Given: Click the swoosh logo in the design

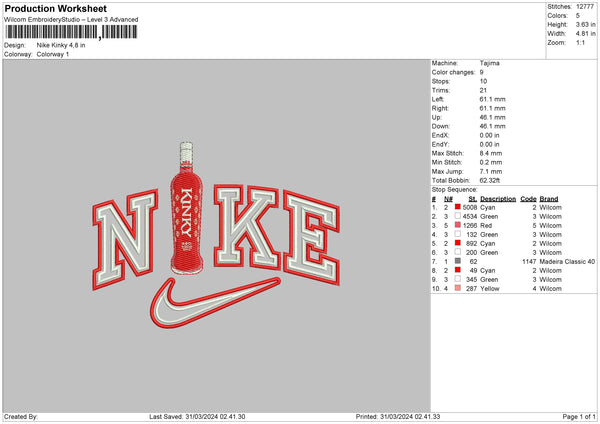Looking at the screenshot, I should pos(215,303).
